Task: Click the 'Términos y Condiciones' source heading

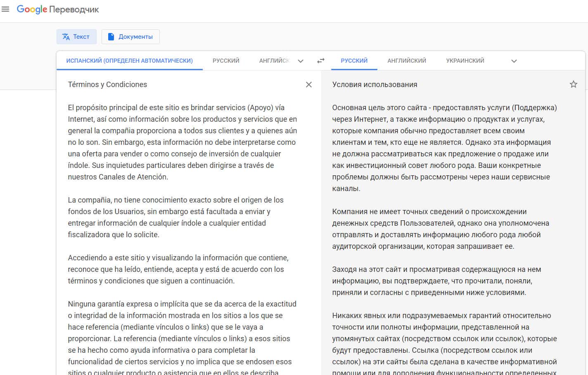Action: [x=107, y=85]
